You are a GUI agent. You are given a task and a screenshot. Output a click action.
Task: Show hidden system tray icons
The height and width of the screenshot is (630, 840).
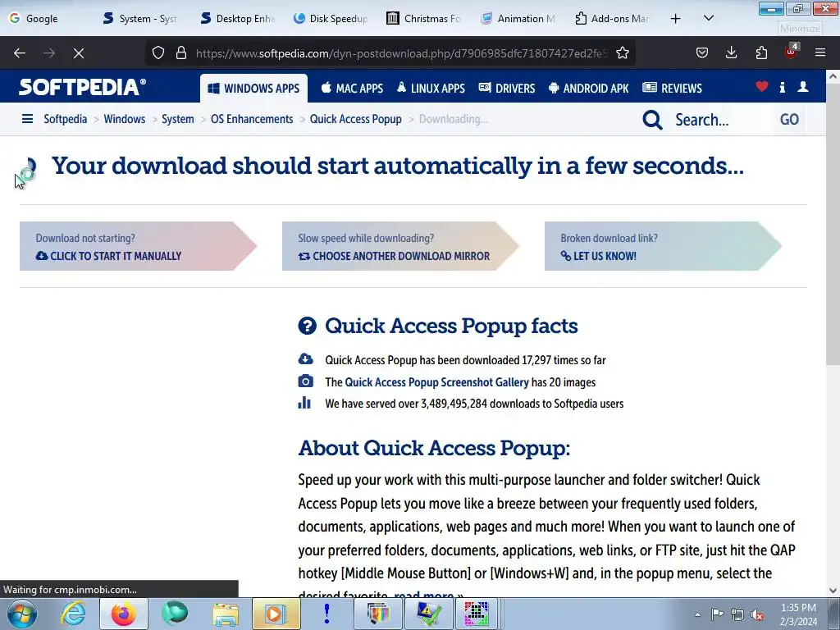(697, 614)
